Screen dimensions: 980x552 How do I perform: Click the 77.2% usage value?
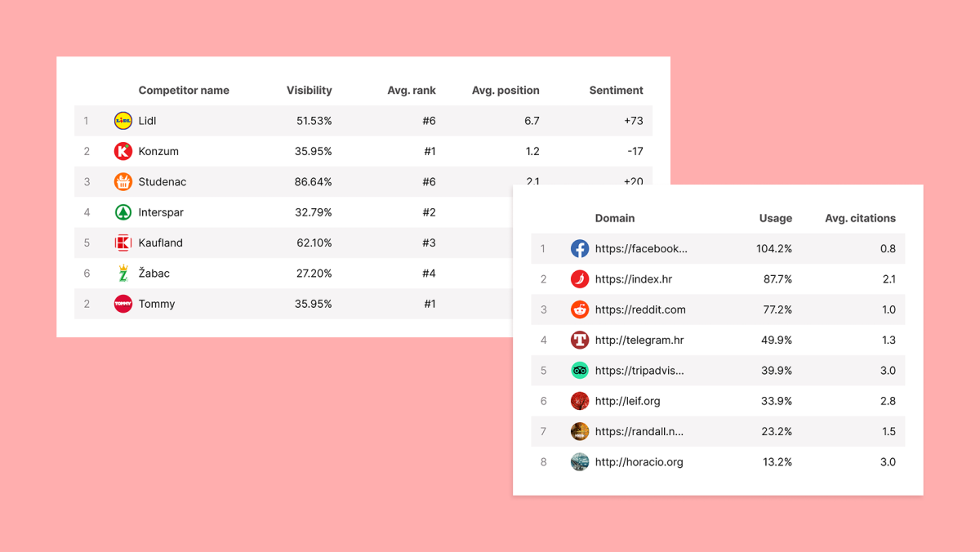[x=777, y=309]
